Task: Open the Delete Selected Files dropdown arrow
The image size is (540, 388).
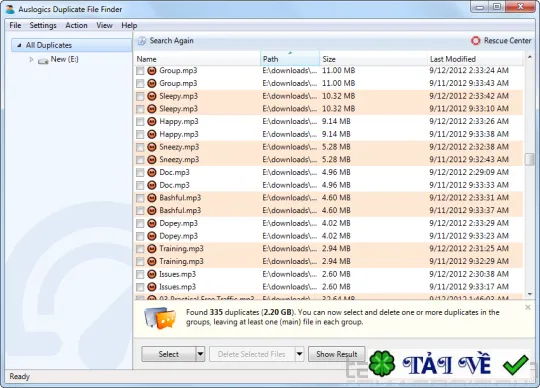Action: pos(299,354)
